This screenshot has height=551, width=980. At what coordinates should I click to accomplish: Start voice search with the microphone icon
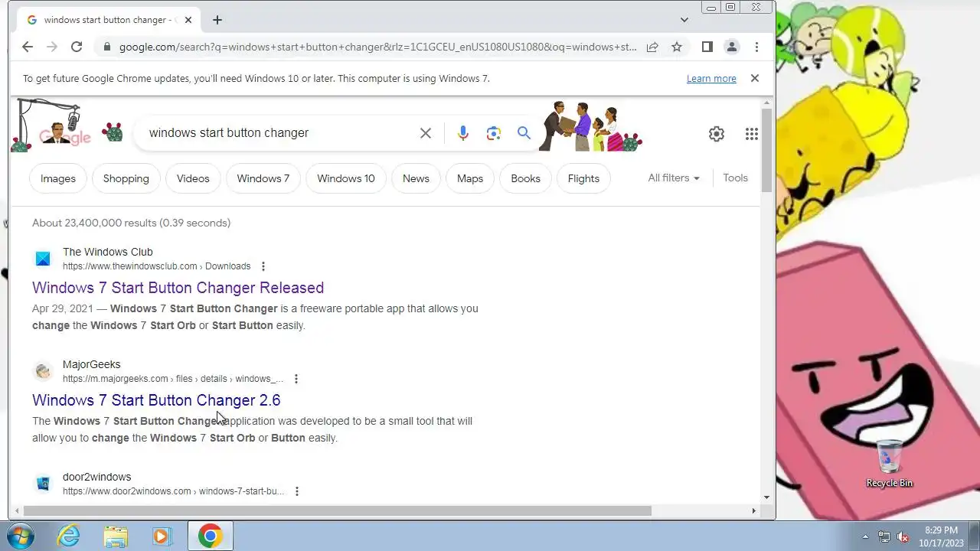click(463, 133)
